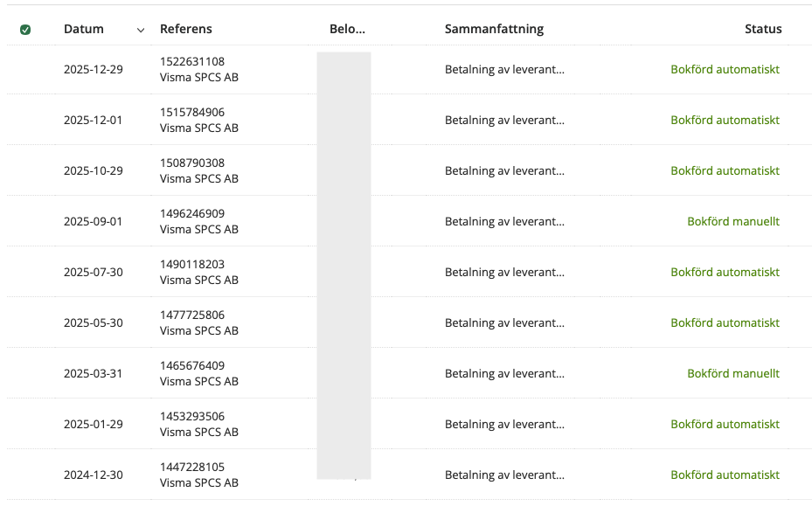
Task: Sort by the Datum column header
Action: [x=83, y=29]
